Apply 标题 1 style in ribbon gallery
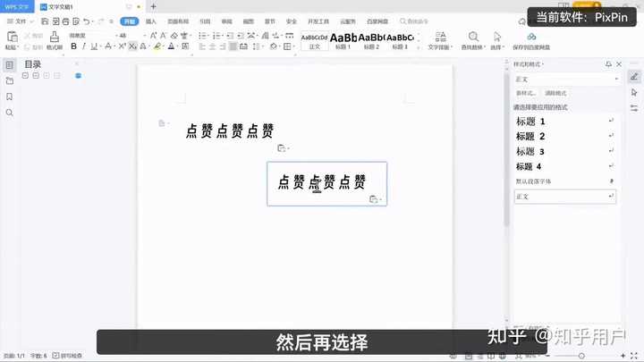The width and height of the screenshot is (644, 362). 343,40
